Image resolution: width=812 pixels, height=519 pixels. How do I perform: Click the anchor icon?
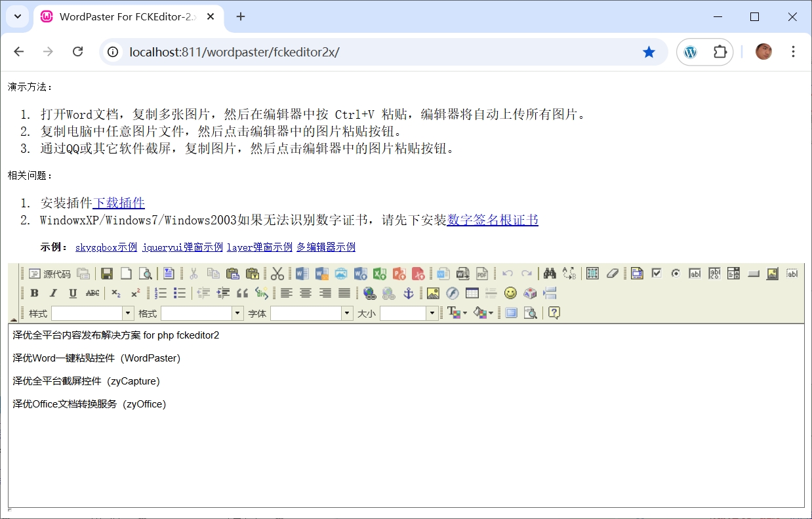408,293
